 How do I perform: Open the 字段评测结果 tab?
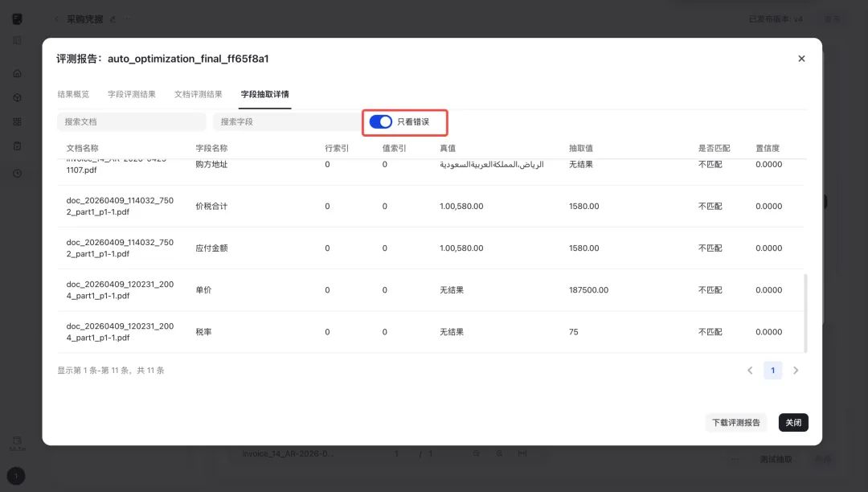point(132,94)
